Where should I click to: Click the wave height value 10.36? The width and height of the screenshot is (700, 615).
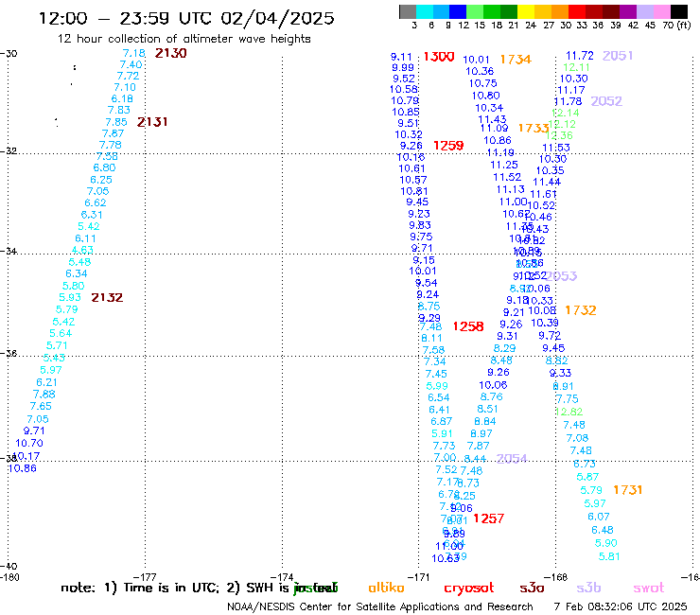tap(480, 71)
